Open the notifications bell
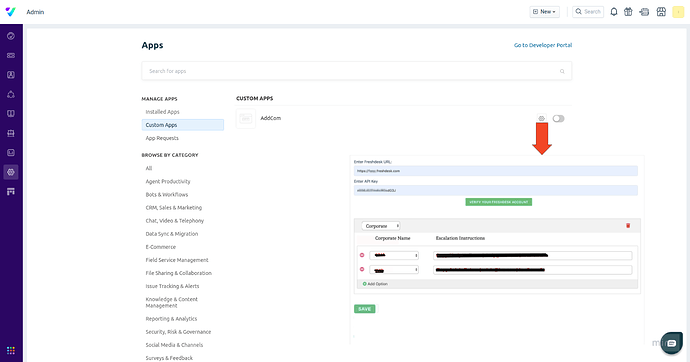The height and width of the screenshot is (362, 690). 613,12
